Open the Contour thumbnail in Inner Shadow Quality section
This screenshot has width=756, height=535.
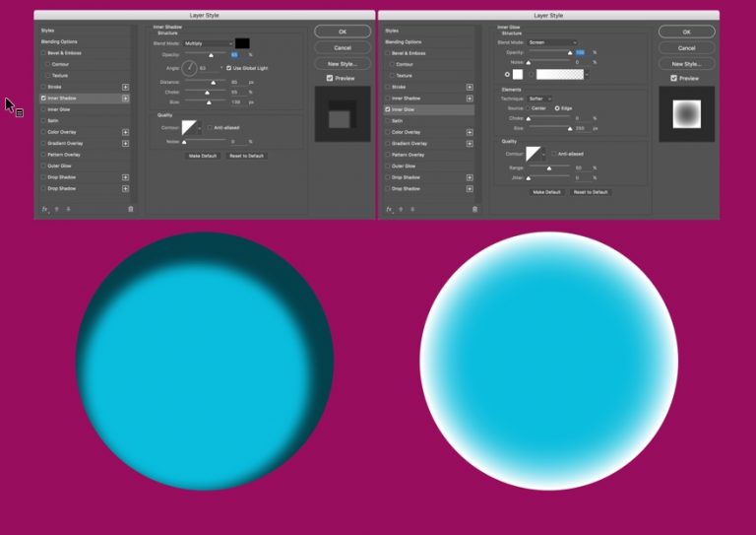[189, 128]
